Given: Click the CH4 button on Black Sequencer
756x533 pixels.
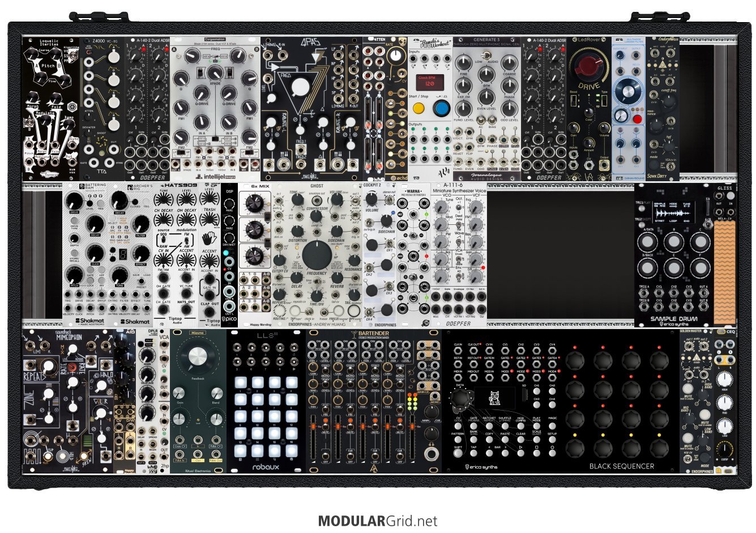Looking at the screenshot, I should [x=552, y=404].
